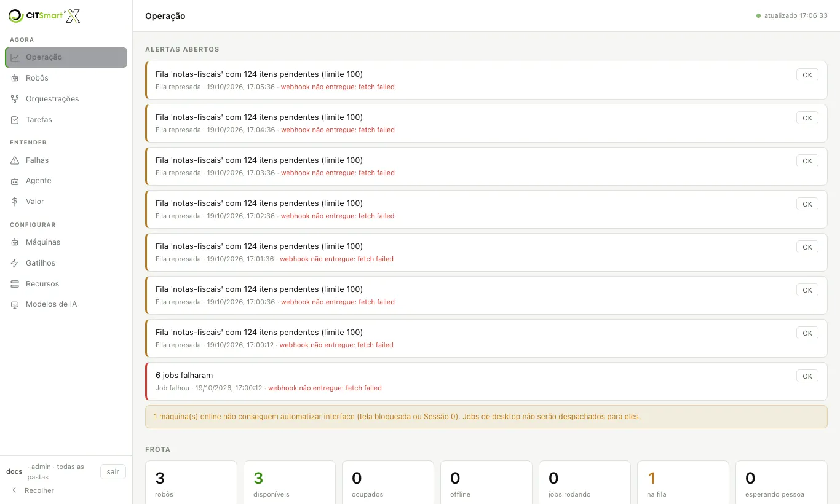Screen dimensions: 840x504
Task: Click the Modelos de IA monitor icon
Action: coord(15,304)
